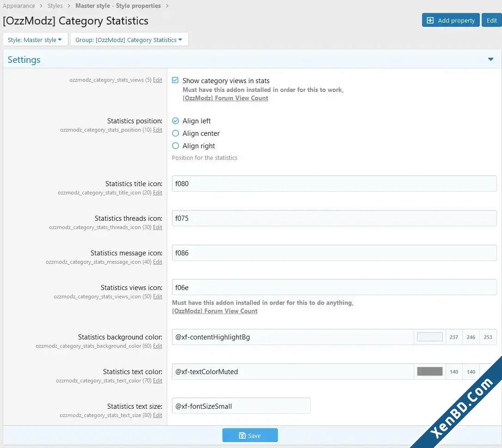502x448 pixels.
Task: Click the @xf-contentHighlightBg color field
Action: 293,337
